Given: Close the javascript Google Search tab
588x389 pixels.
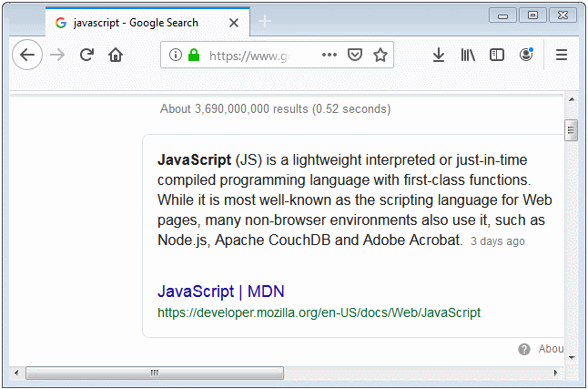Looking at the screenshot, I should pos(234,23).
